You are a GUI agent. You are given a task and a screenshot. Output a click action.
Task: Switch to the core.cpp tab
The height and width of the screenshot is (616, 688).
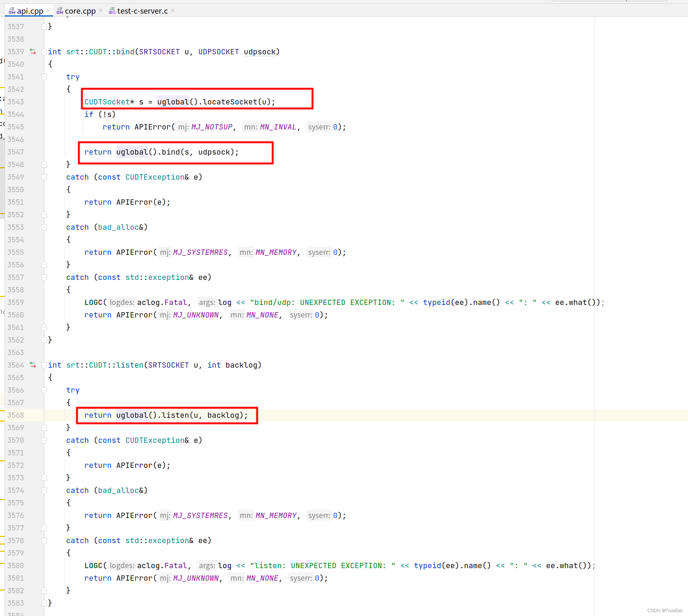click(x=80, y=11)
